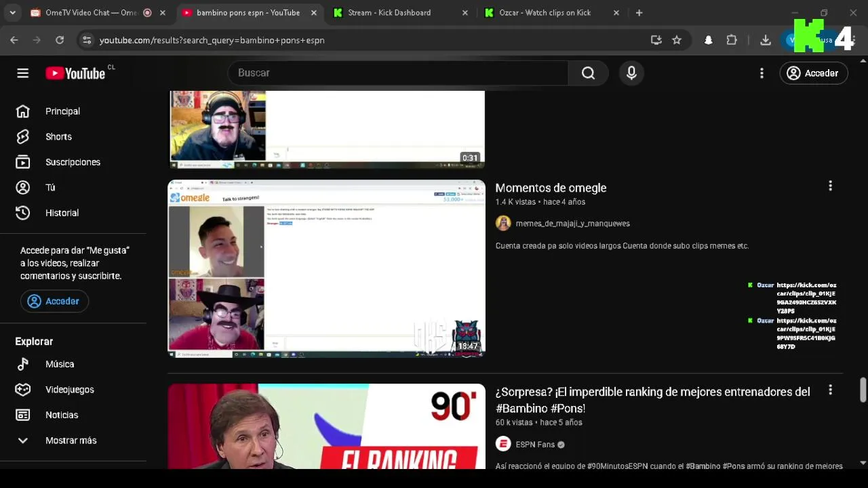This screenshot has height=488, width=868.
Task: Click the address bar URL
Action: [x=212, y=40]
